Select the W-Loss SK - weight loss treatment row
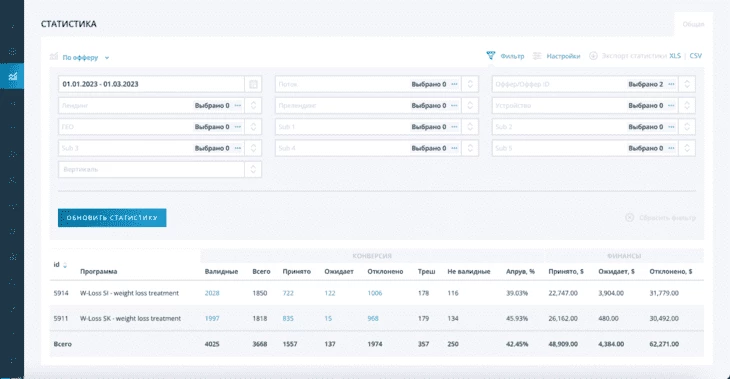The image size is (730, 379). [377, 318]
